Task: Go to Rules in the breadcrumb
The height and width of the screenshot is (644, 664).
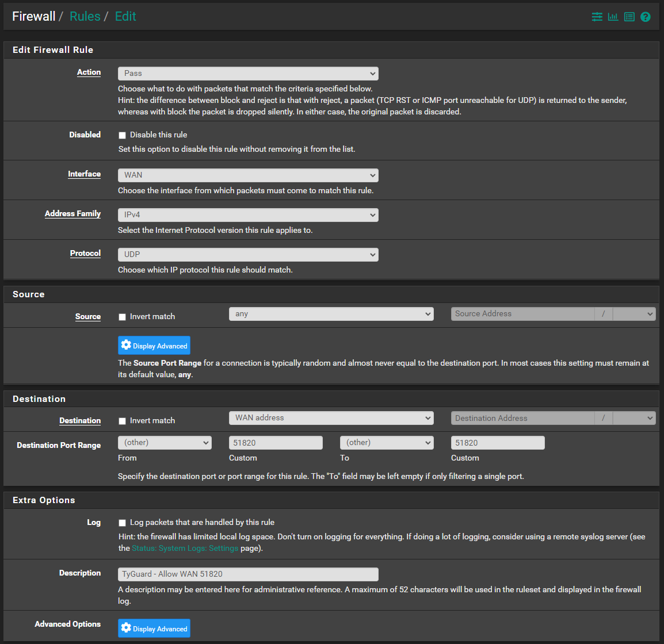Action: pyautogui.click(x=85, y=17)
